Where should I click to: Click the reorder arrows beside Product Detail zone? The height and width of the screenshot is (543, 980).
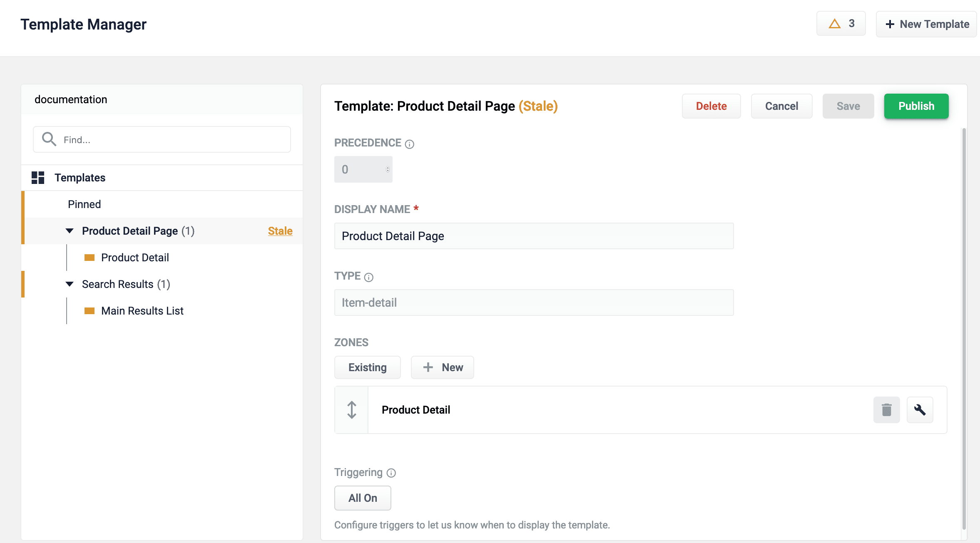click(351, 410)
